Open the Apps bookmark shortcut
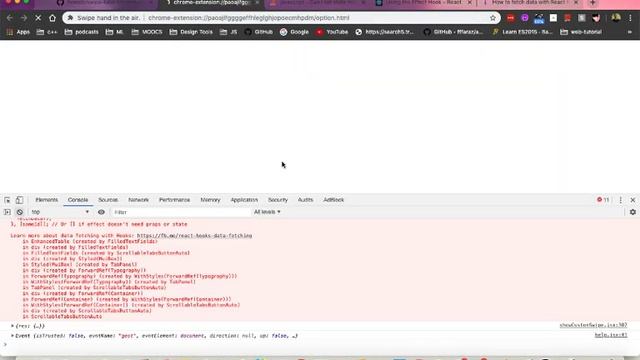Screen dimensions: 640x360 [18, 32]
